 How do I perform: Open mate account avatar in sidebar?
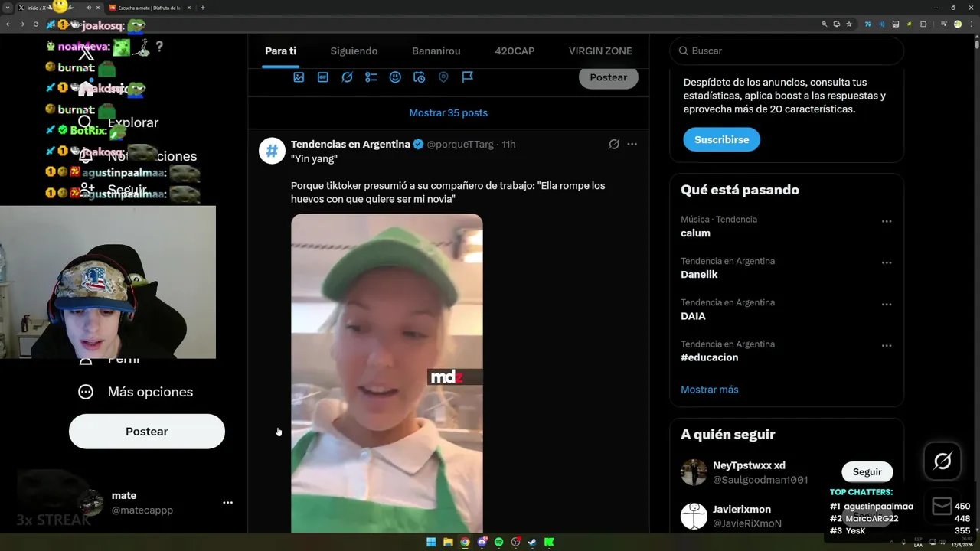pos(90,503)
